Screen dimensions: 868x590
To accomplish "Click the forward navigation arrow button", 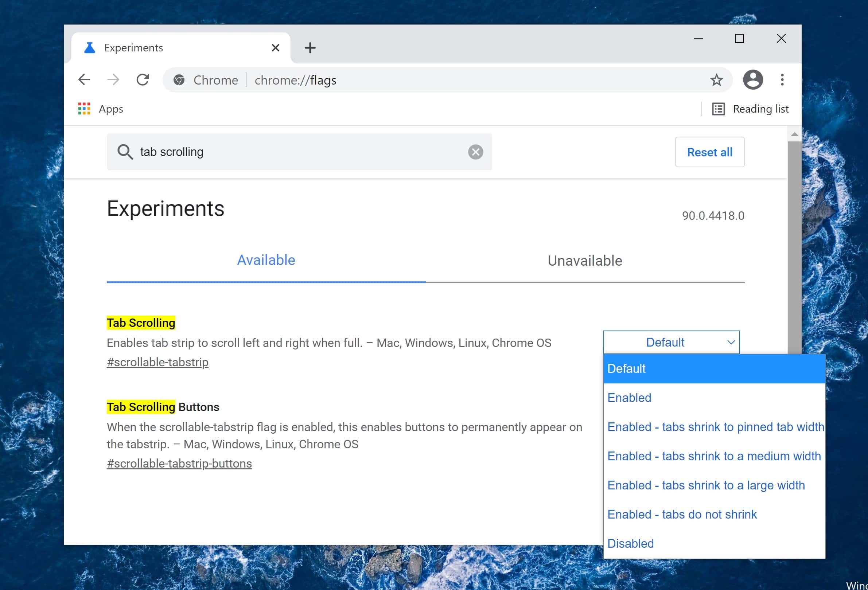I will click(113, 80).
